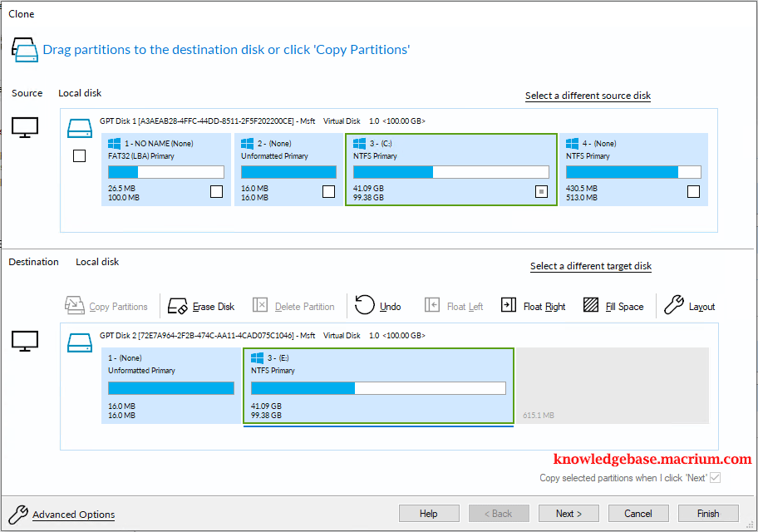Click the Next > button
Screen dimensions: 758x532
[568, 514]
